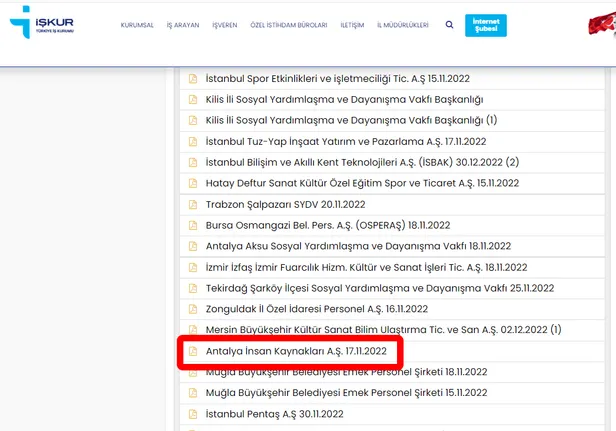Viewport: 616px width, 431px height.
Task: Open the İL MÜDÜRLÜKLERİ menu
Action: 403,25
